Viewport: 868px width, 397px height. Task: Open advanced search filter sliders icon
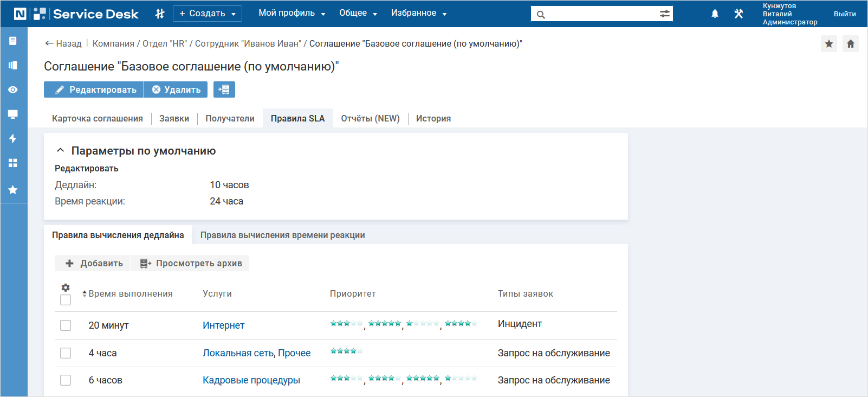[665, 14]
